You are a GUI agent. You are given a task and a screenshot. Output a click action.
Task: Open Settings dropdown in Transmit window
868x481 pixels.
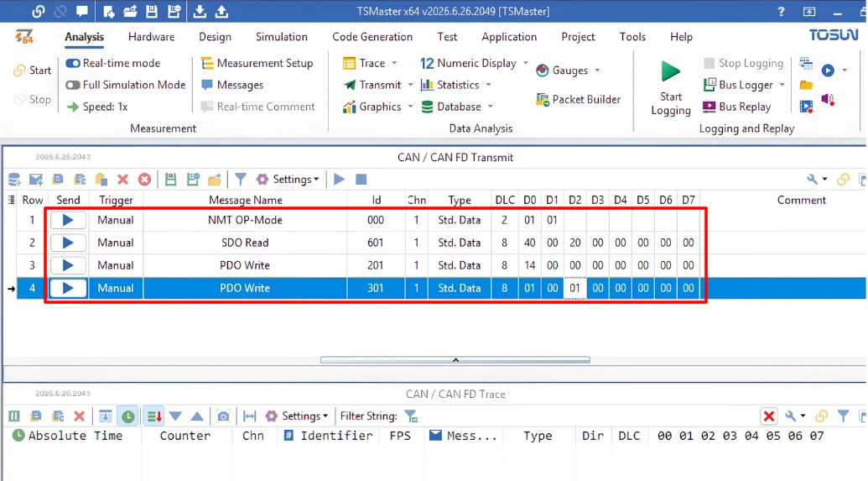tap(288, 180)
